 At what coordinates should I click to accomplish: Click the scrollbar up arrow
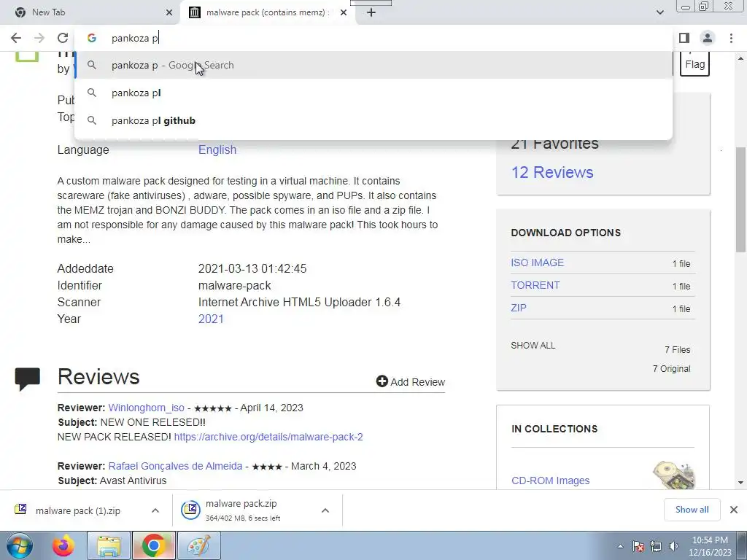(x=740, y=58)
